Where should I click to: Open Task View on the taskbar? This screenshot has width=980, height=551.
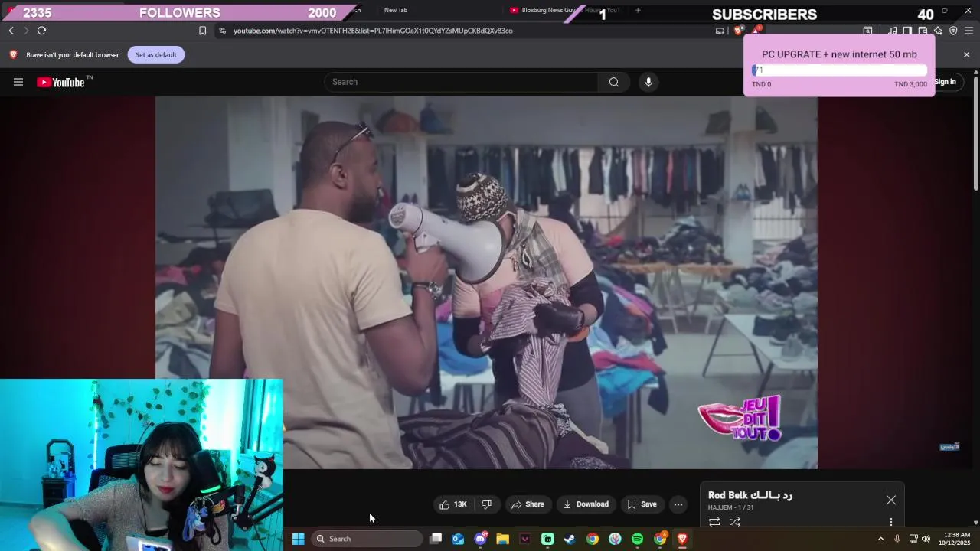(x=436, y=539)
